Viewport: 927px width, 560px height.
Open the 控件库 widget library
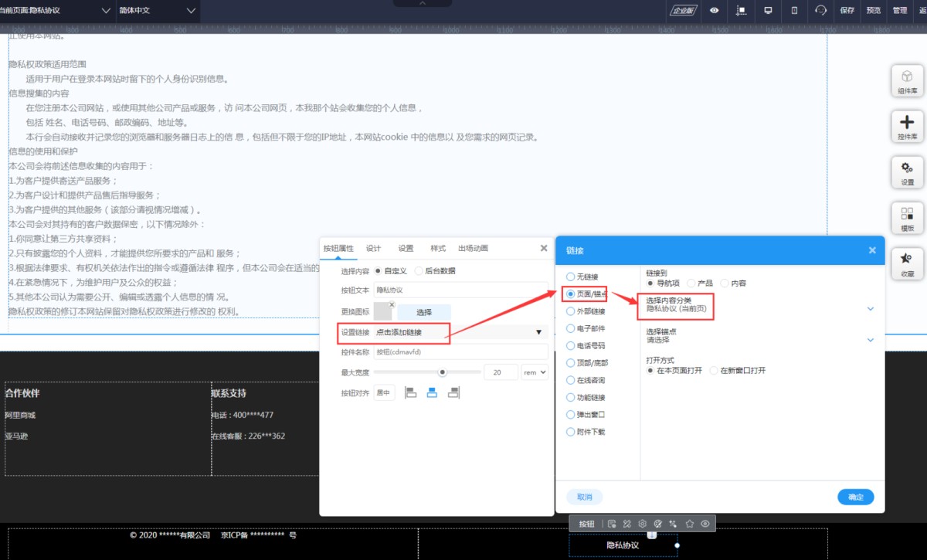pyautogui.click(x=907, y=126)
